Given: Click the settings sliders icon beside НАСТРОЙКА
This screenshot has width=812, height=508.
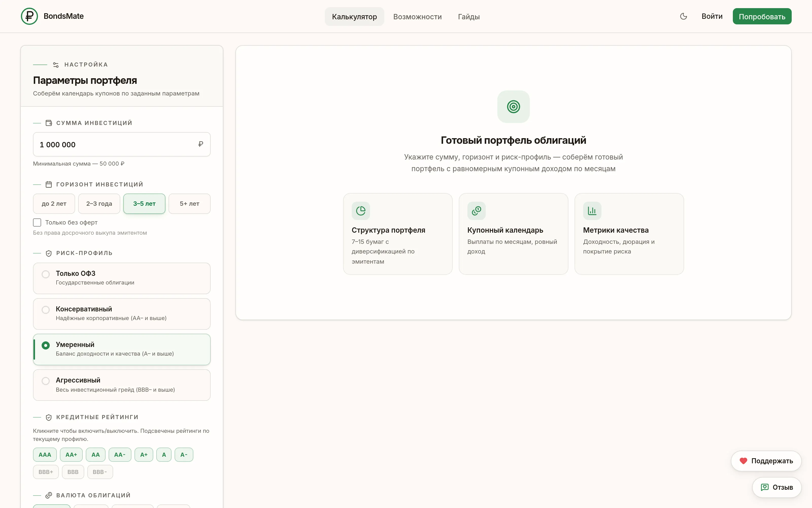Looking at the screenshot, I should tap(56, 65).
